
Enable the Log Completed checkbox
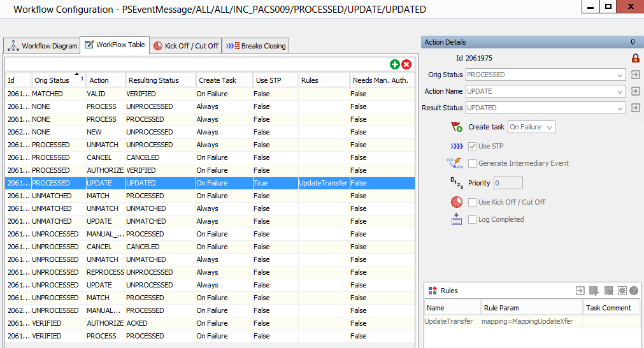point(472,219)
